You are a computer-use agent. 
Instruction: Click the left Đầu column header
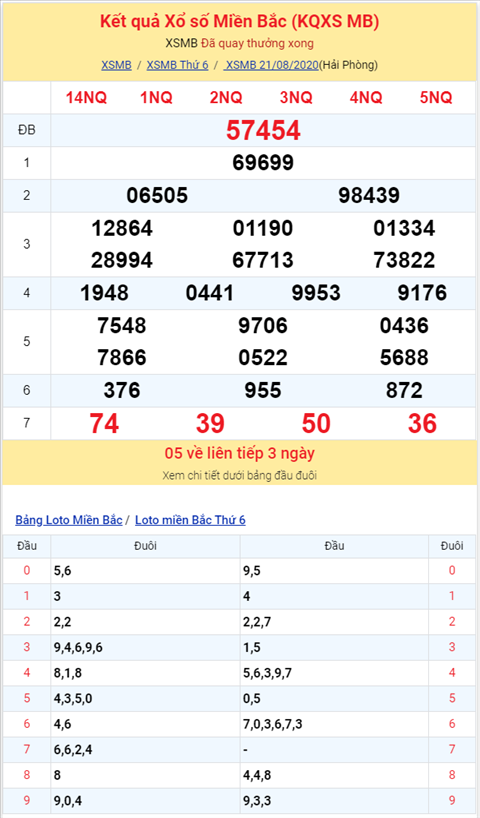(x=27, y=546)
